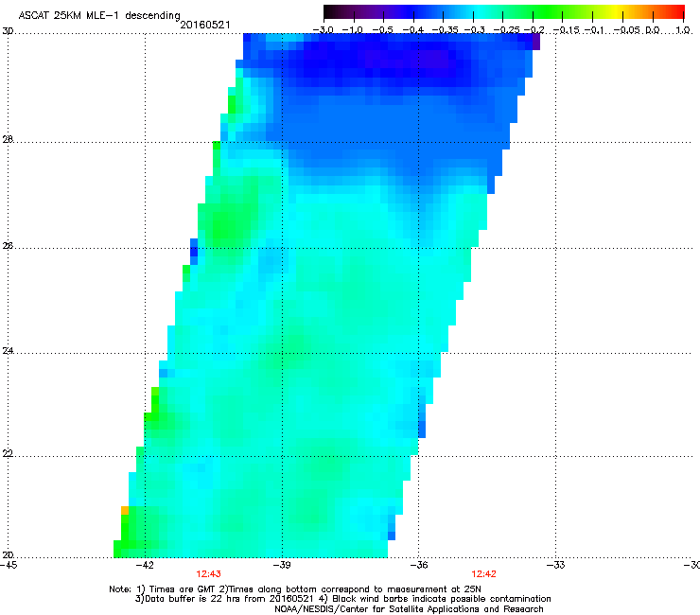The width and height of the screenshot is (700, 615).
Task: Click the purple pixel at the swath's top-right corner
Action: point(536,42)
